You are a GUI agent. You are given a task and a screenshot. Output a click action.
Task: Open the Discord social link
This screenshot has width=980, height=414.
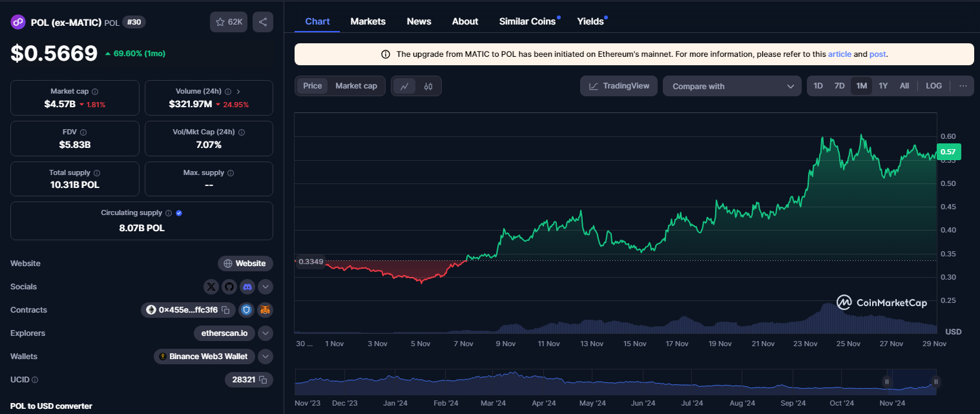click(x=247, y=287)
